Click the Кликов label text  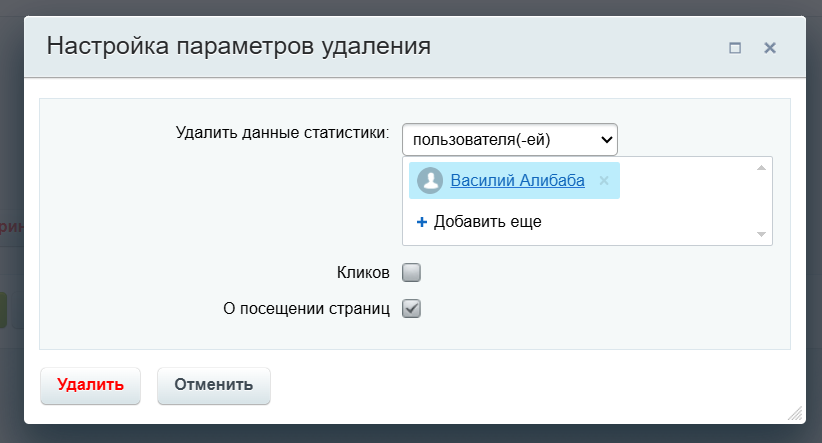363,272
